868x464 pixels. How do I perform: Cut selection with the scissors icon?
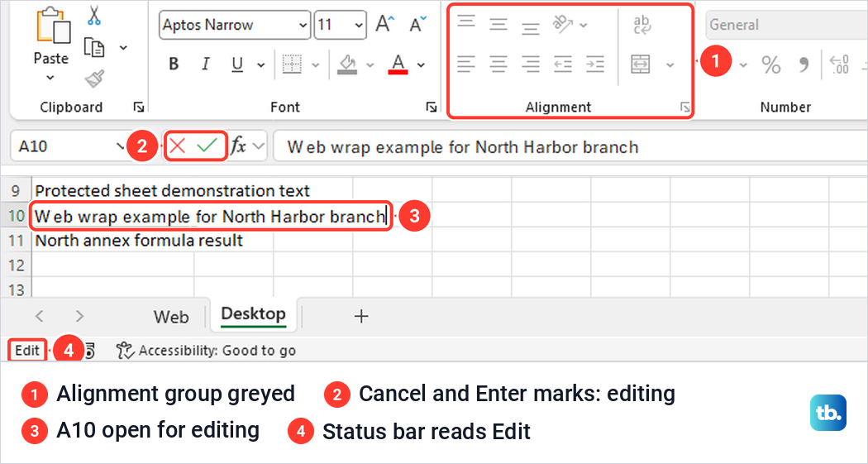(x=94, y=15)
